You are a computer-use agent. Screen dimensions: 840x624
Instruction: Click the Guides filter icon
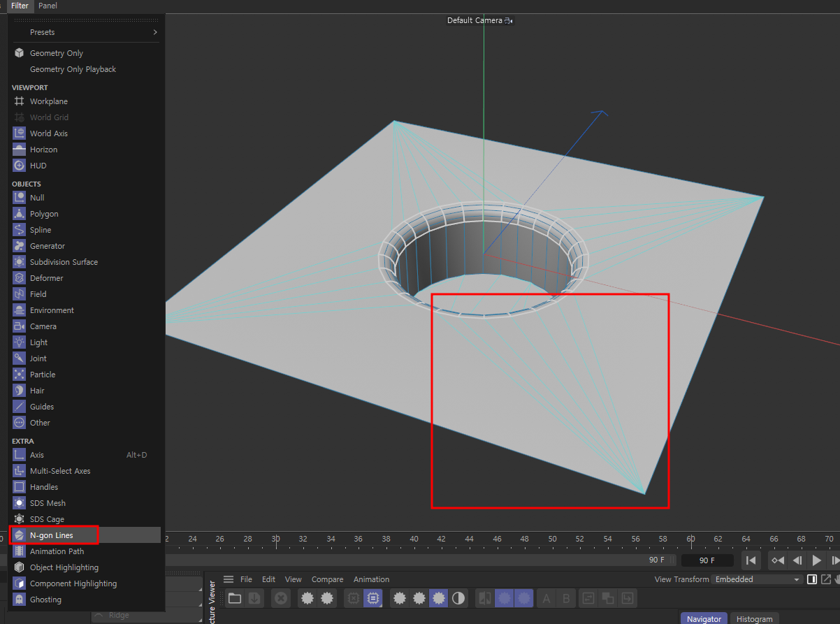[x=20, y=407]
